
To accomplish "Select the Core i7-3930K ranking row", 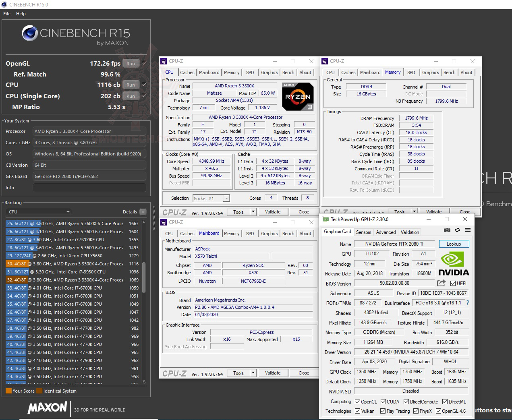I will click(x=73, y=272).
